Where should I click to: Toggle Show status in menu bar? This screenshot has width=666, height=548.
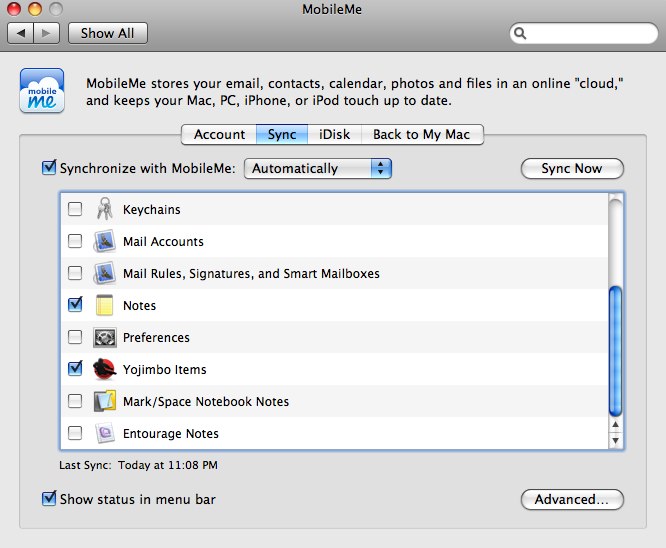point(49,498)
